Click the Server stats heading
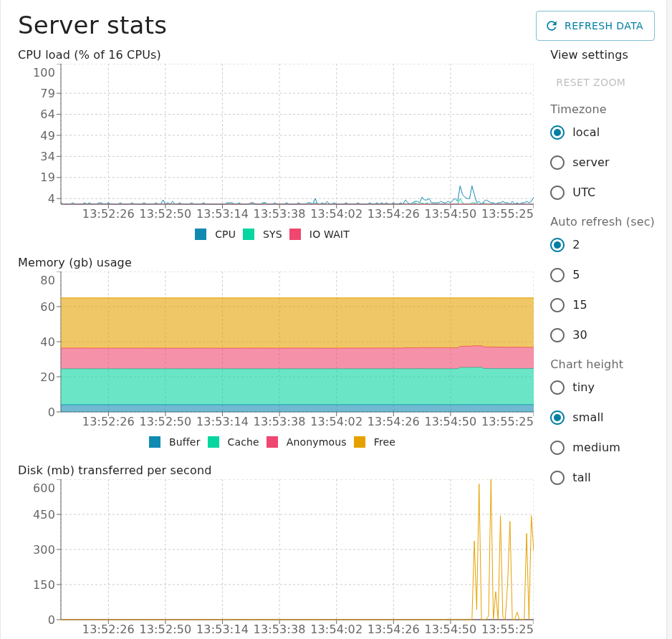The height and width of the screenshot is (639, 672). click(92, 25)
